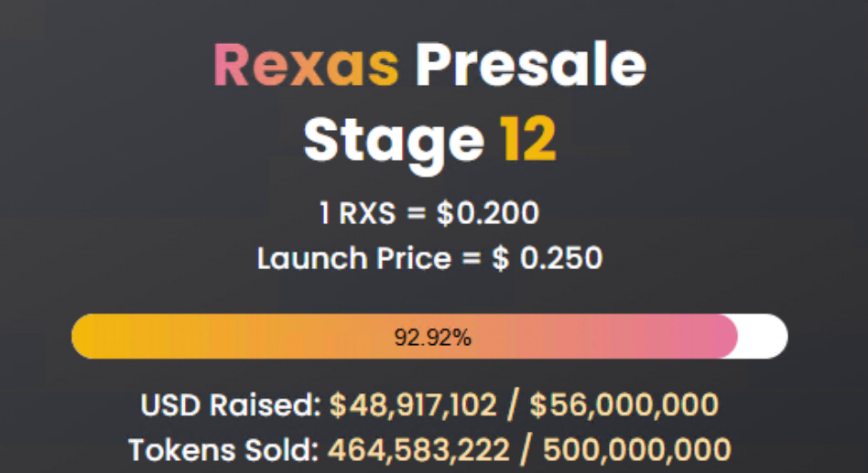Click the yellow stage number 12
This screenshot has width=868, height=473.
(527, 139)
